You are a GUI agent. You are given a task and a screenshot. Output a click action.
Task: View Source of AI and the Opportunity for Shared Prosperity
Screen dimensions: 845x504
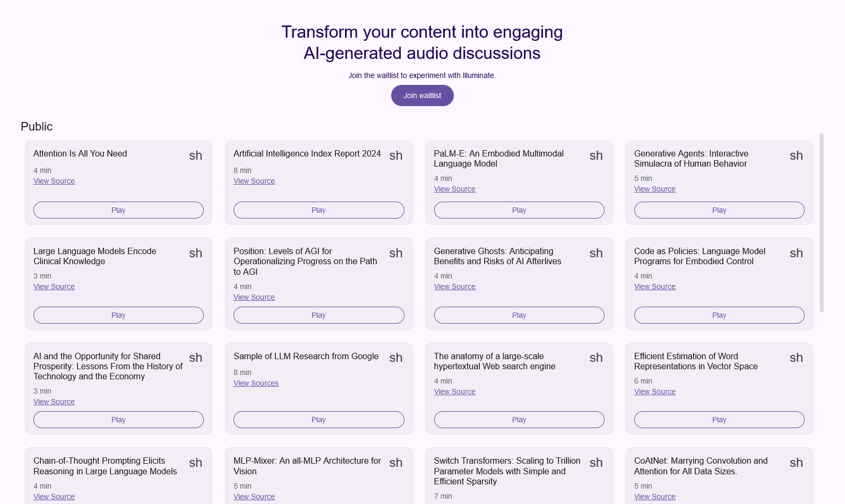pos(54,402)
